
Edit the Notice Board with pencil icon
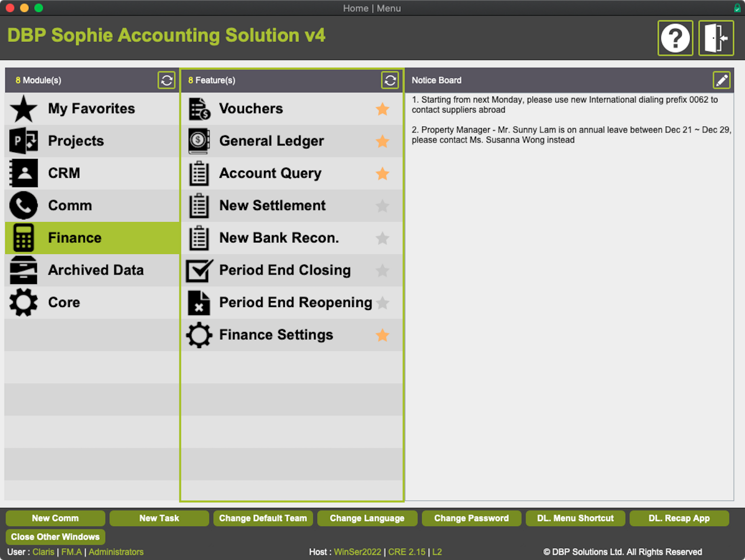[x=721, y=80]
